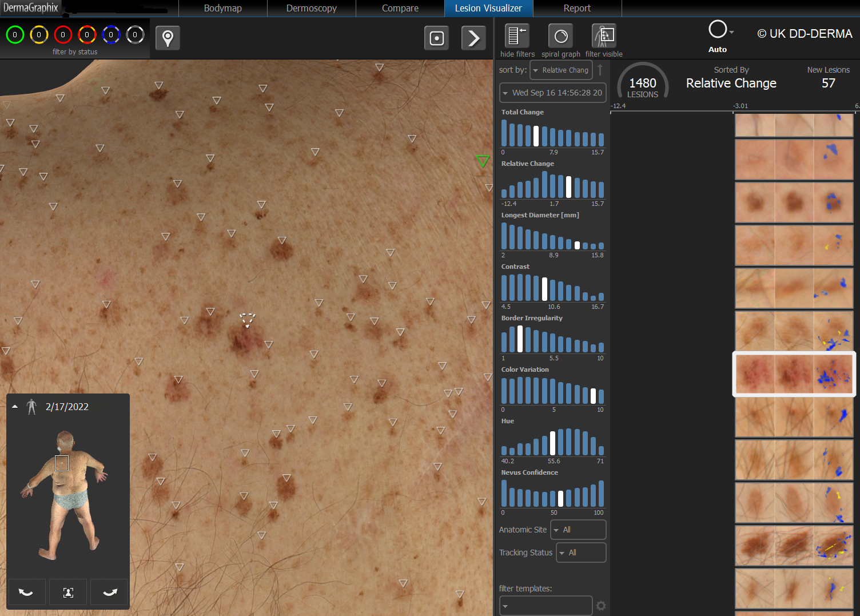860x616 pixels.
Task: Click the filter templates gear icon
Action: [x=601, y=606]
